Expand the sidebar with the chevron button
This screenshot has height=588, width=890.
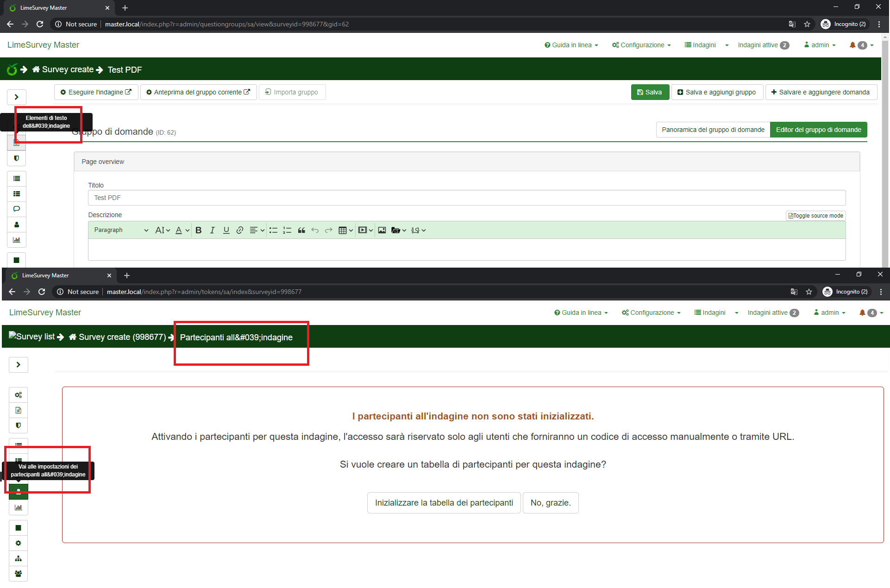17,97
